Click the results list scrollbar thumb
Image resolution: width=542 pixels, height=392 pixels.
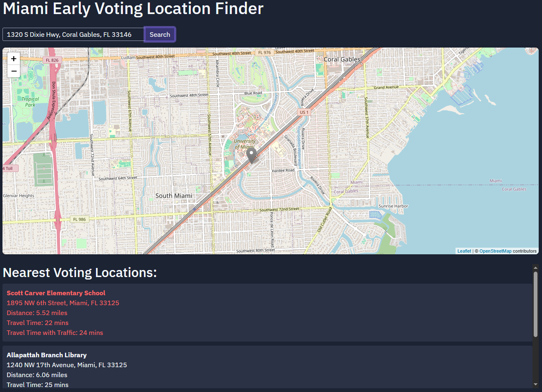pos(535,304)
